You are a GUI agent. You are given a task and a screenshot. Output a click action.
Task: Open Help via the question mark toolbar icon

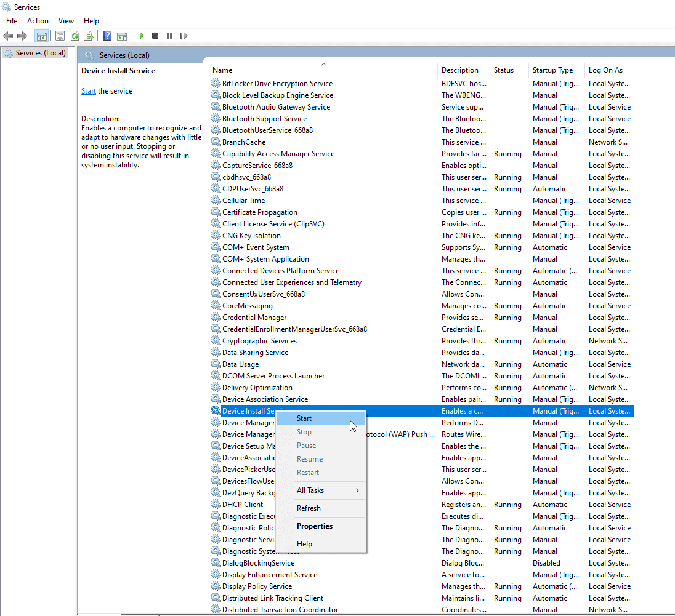coord(106,35)
